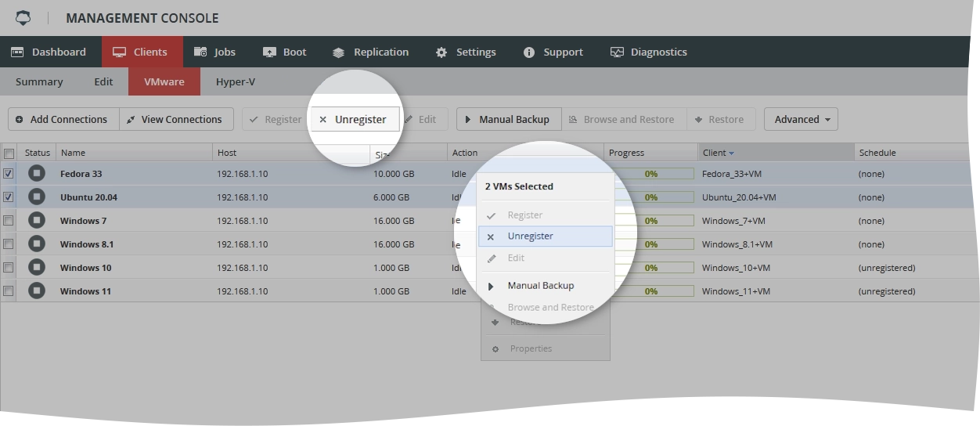Switch to the Jobs section
980x426 pixels.
click(215, 52)
